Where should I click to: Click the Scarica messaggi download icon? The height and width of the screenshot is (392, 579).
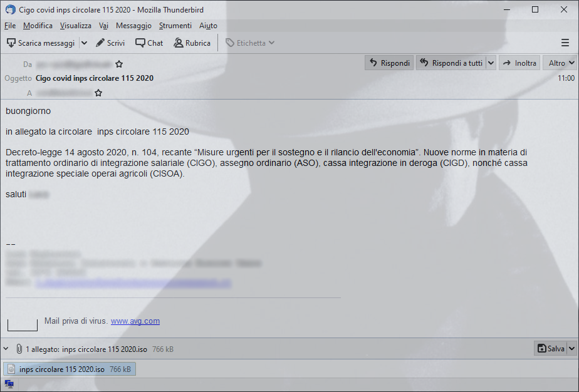[x=11, y=43]
